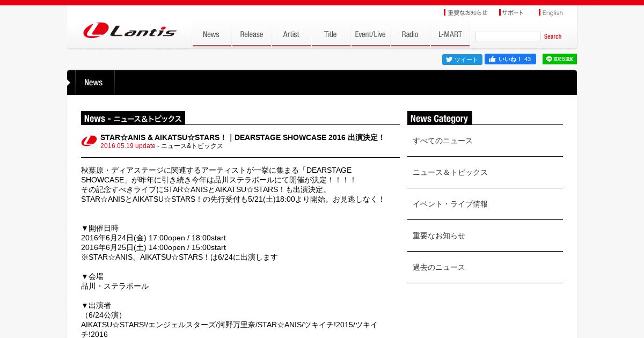Focus the site search input field

pos(508,36)
